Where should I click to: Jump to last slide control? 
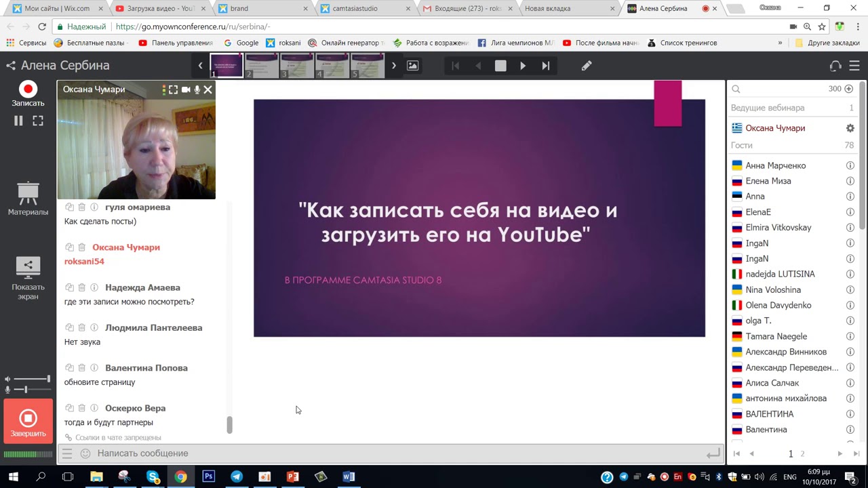pyautogui.click(x=545, y=66)
